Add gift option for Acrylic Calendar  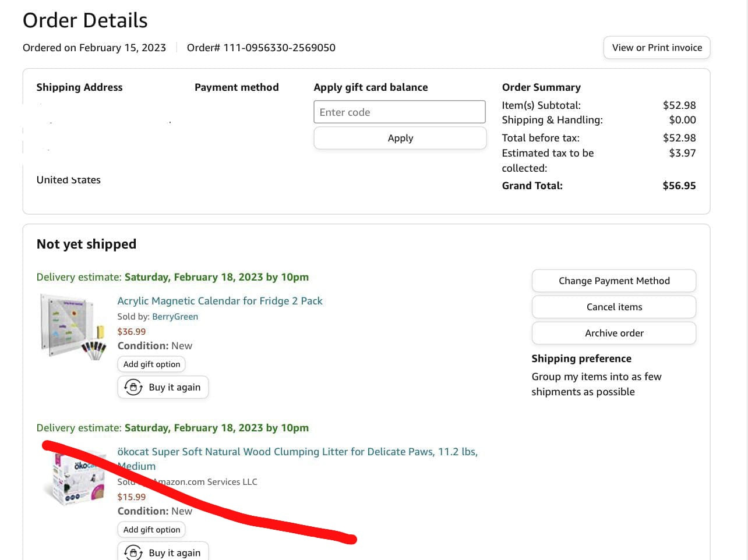(151, 364)
